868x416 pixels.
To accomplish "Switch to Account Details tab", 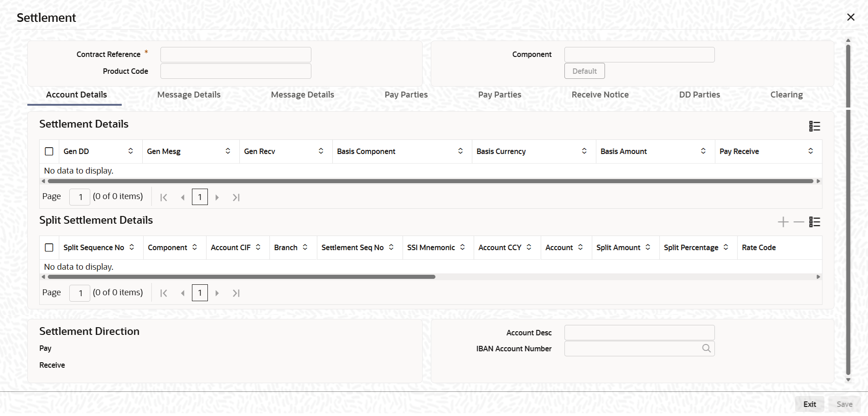I will click(77, 95).
